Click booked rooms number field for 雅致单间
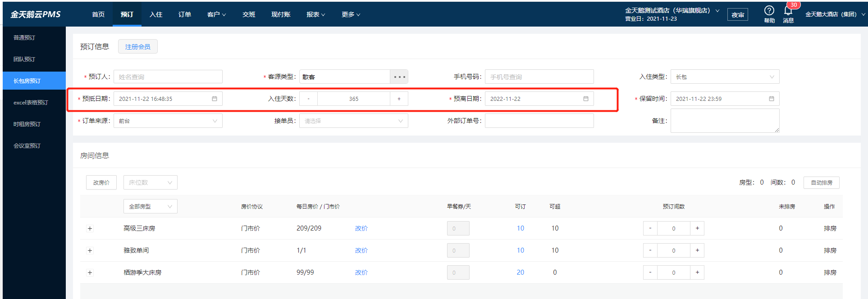 tap(674, 250)
